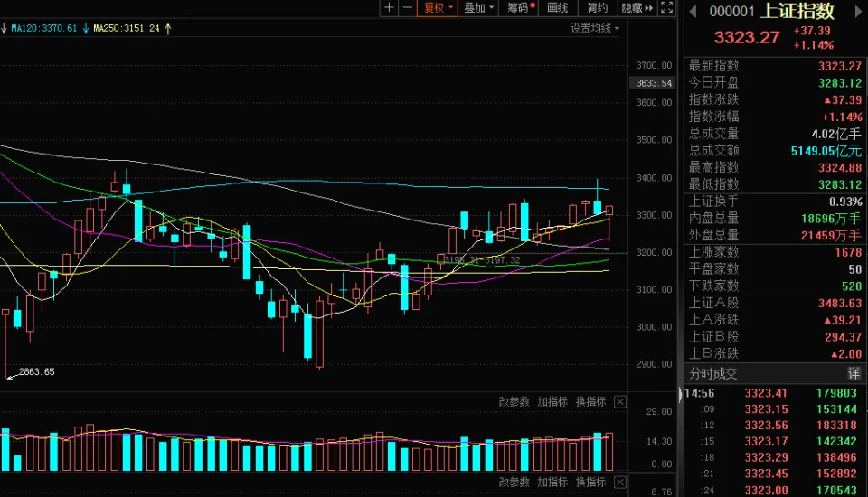
Task: Click the yellow MA250 up arrow
Action: 168,28
